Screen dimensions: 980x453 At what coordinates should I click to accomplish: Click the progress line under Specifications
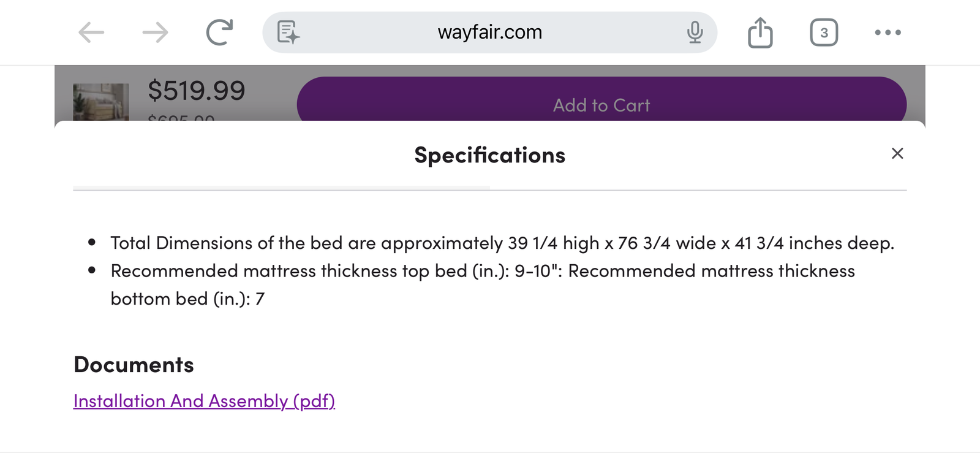pos(282,188)
